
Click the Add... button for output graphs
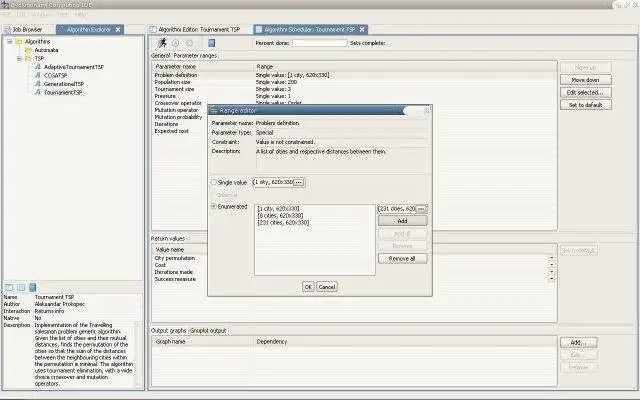click(x=578, y=342)
